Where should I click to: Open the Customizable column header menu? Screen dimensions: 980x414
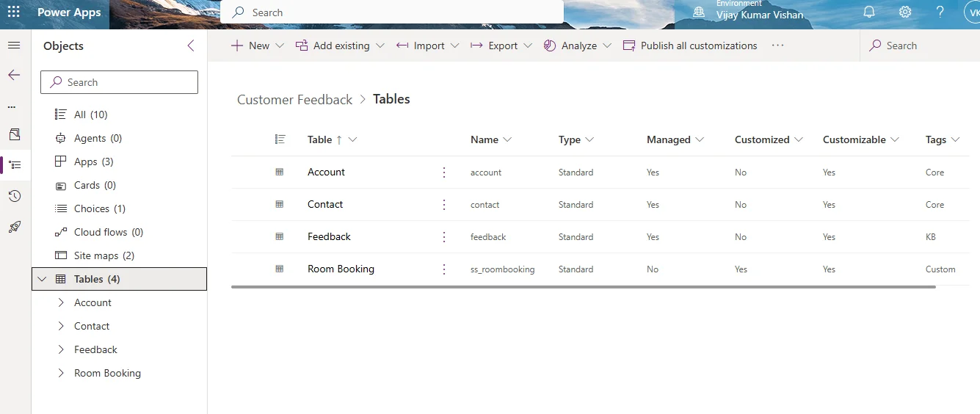(x=860, y=139)
